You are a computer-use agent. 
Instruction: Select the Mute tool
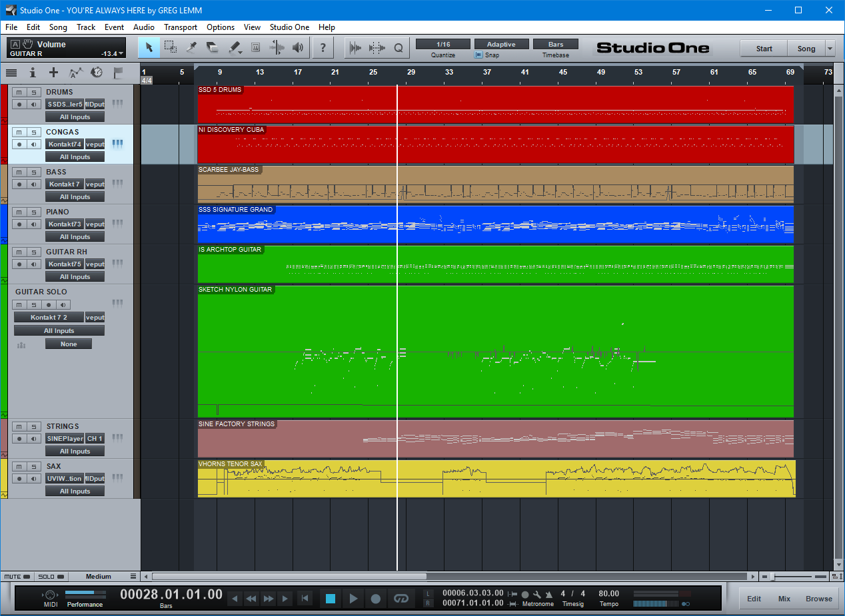tap(255, 47)
